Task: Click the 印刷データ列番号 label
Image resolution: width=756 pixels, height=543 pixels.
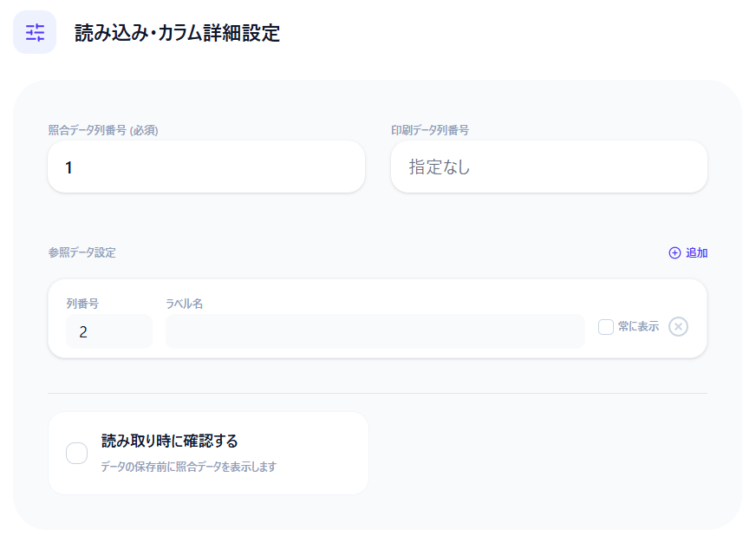Action: [x=430, y=130]
